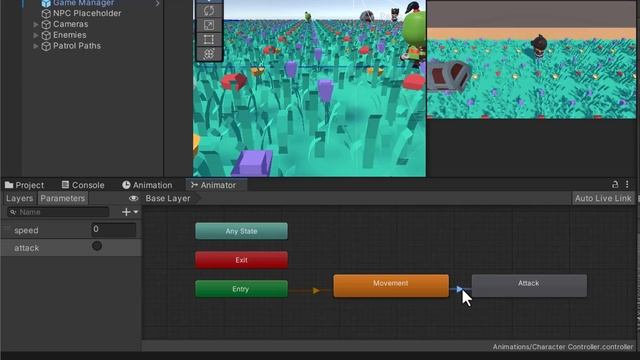
Task: Select the Attack state node
Action: point(529,286)
